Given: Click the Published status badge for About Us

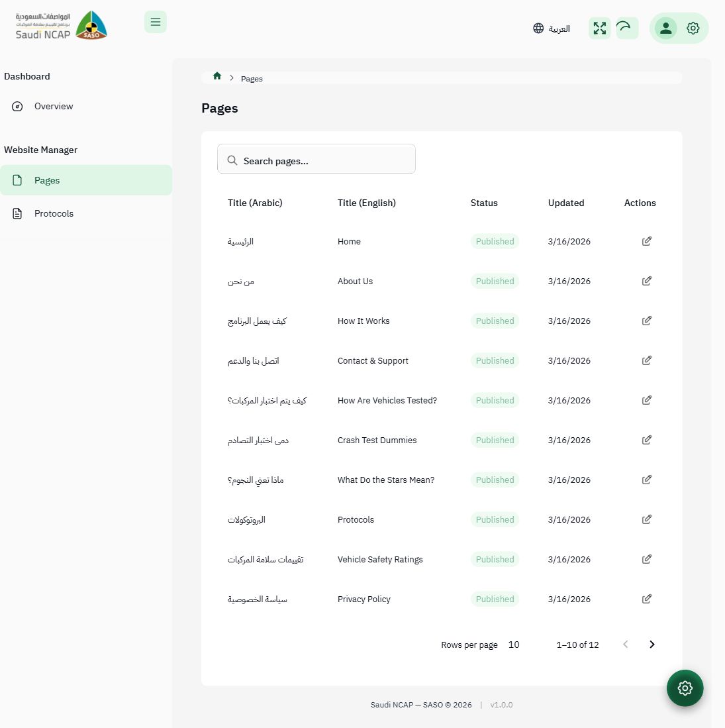Looking at the screenshot, I should 495,281.
